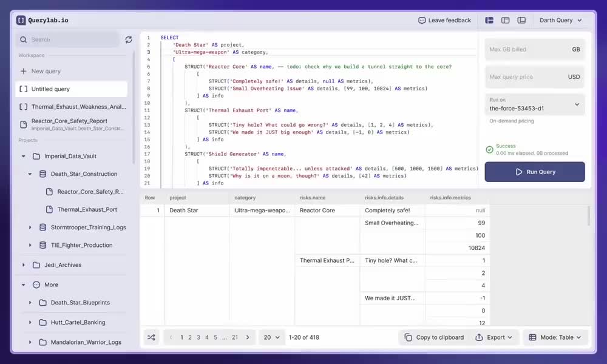This screenshot has width=607, height=364.
Task: Toggle the centered-panel layout view
Action: tap(505, 19)
